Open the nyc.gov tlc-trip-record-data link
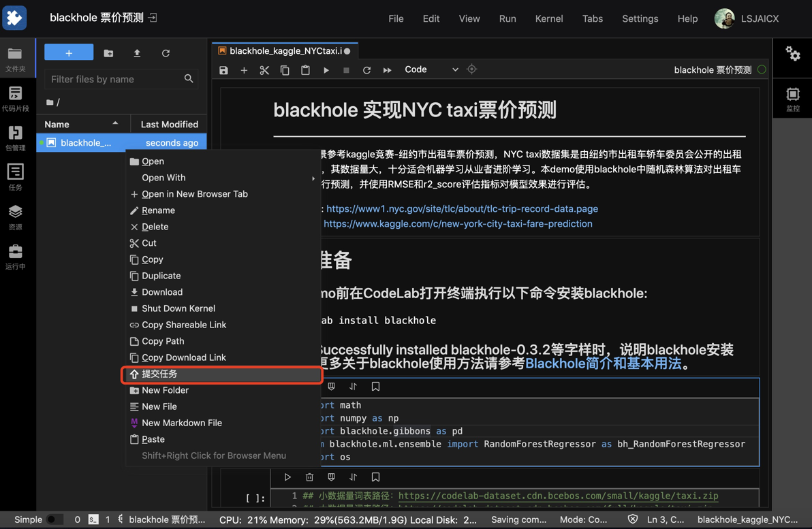Viewport: 812px width, 529px height. [x=462, y=208]
